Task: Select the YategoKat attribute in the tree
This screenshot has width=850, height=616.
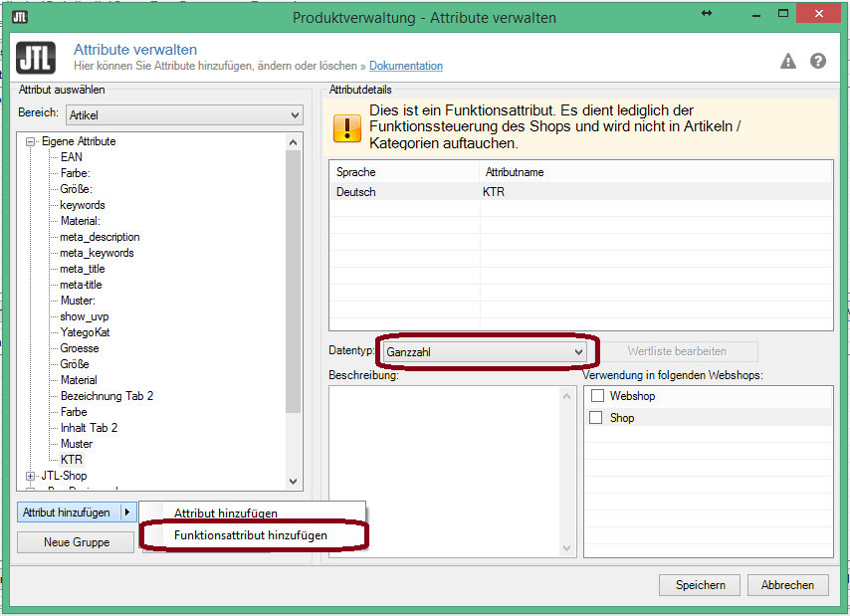Action: point(85,332)
